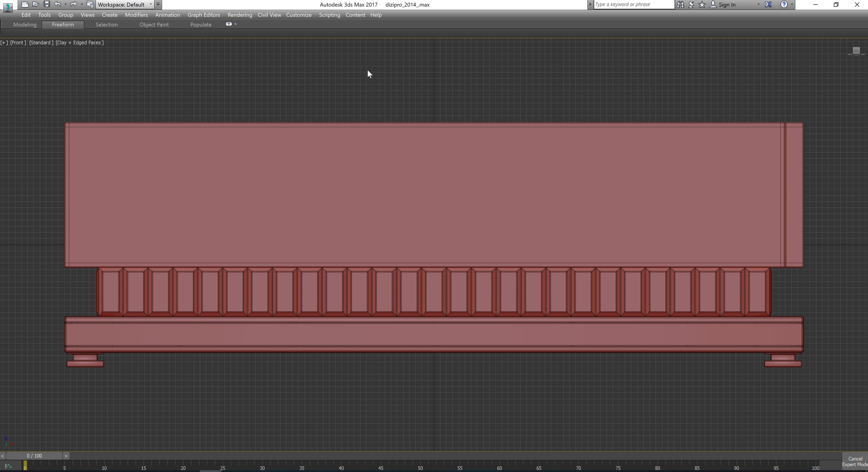
Task: Switch to the Object Paint ribbon tab
Action: click(x=154, y=25)
